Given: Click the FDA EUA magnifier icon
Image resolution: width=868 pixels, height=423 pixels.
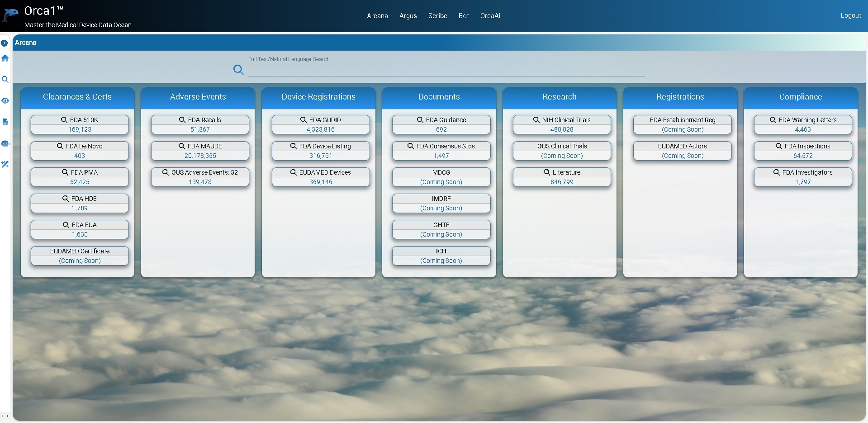Looking at the screenshot, I should click(66, 225).
